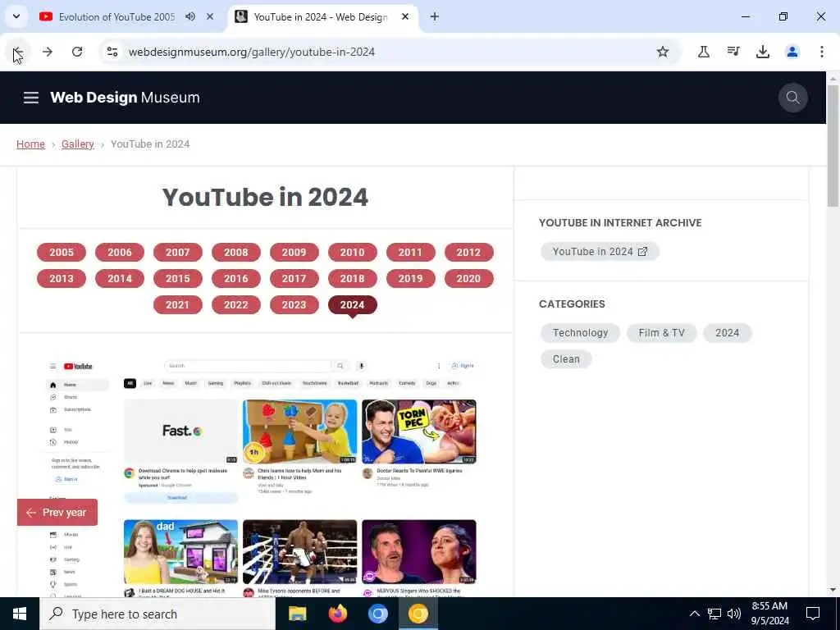Click the taskbar search box
840x630 pixels.
pyautogui.click(x=157, y=614)
